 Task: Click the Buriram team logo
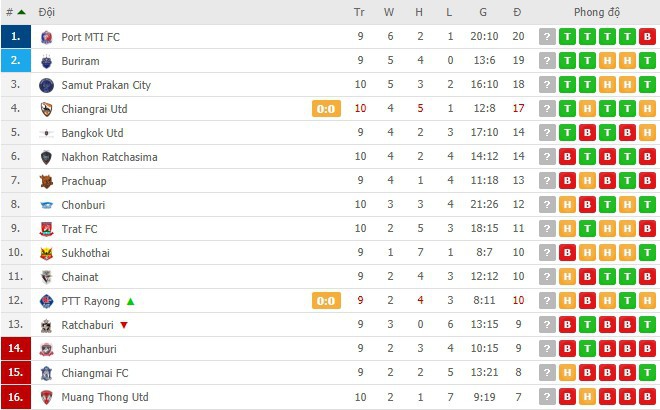(x=46, y=61)
